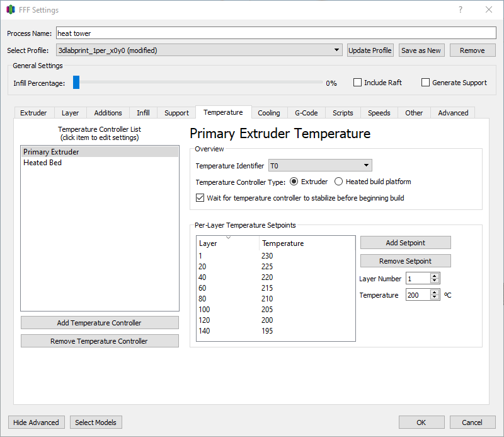This screenshot has height=437, width=504.
Task: Click Layer Number spinner up arrow
Action: pyautogui.click(x=435, y=276)
